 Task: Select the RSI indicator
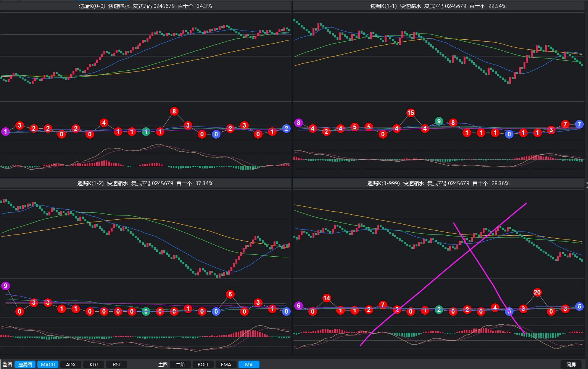point(116,364)
